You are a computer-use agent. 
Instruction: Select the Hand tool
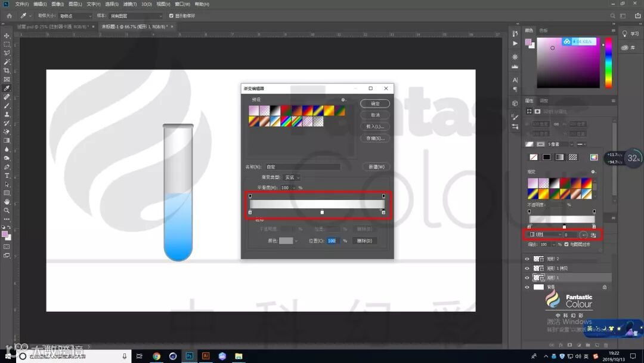[7, 202]
